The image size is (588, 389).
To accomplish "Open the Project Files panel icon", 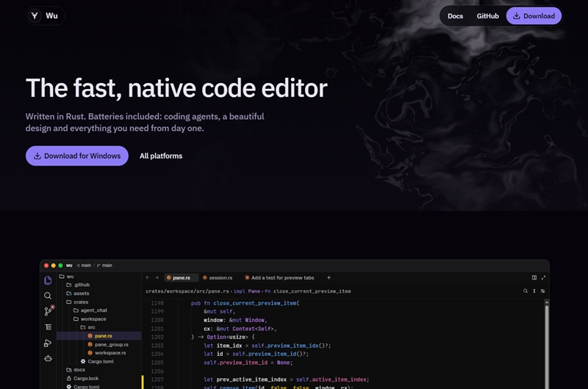I will pos(48,280).
